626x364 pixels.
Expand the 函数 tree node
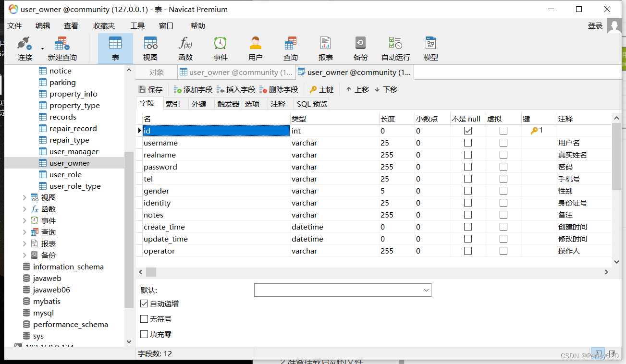(25, 209)
